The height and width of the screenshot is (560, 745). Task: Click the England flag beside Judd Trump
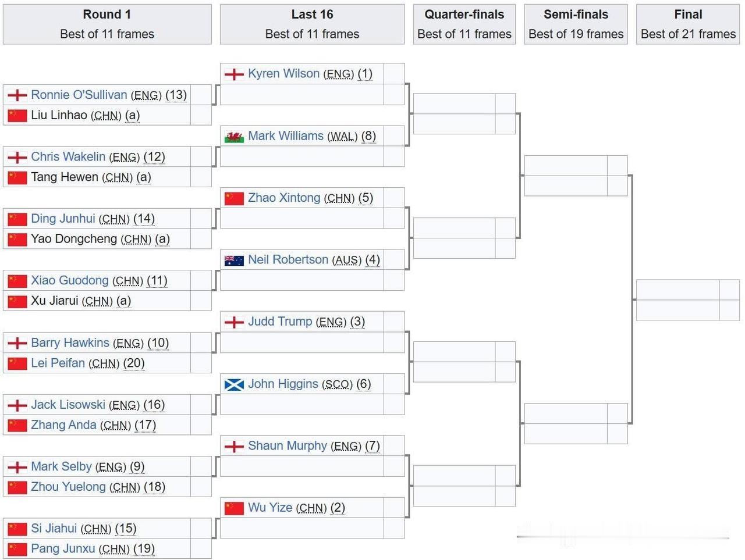(x=234, y=322)
